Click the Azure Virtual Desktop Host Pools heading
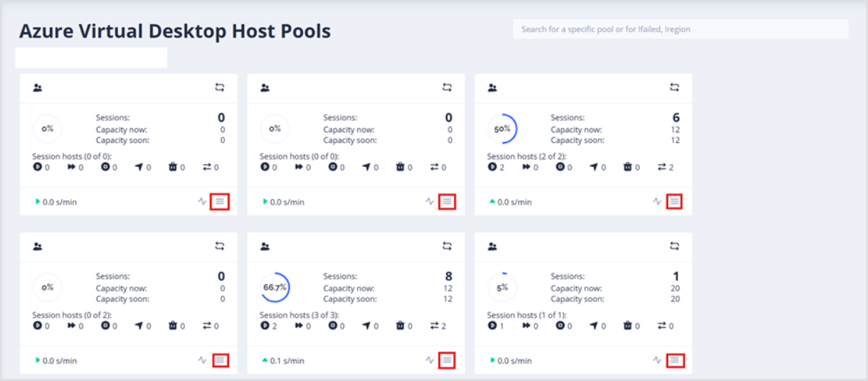Viewport: 868px width, 381px height. 174,31
